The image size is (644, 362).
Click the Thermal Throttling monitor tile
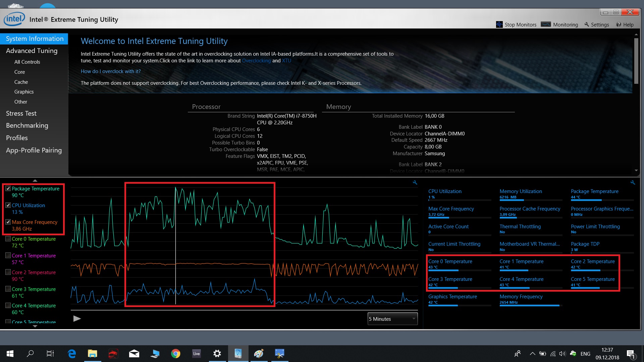tap(531, 230)
